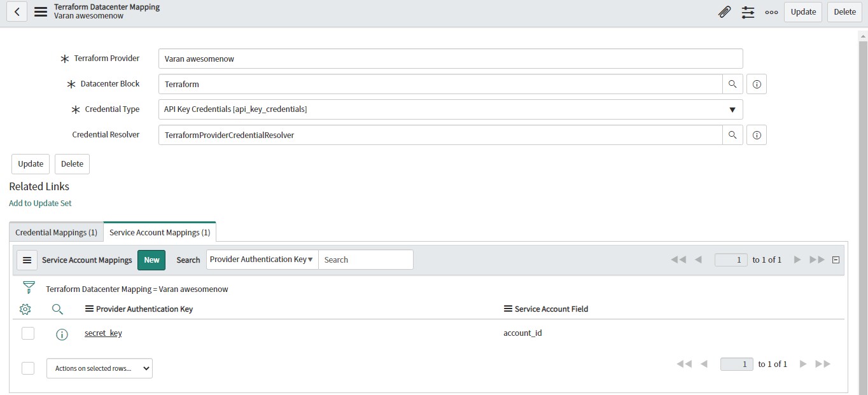Switch to the Credential Mappings tab
Image resolution: width=868 pixels, height=395 pixels.
(x=55, y=232)
